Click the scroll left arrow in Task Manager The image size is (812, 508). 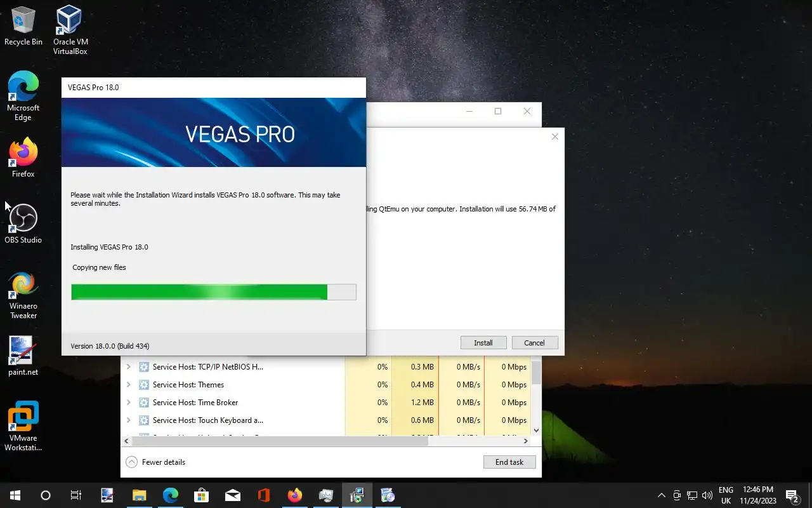(126, 441)
